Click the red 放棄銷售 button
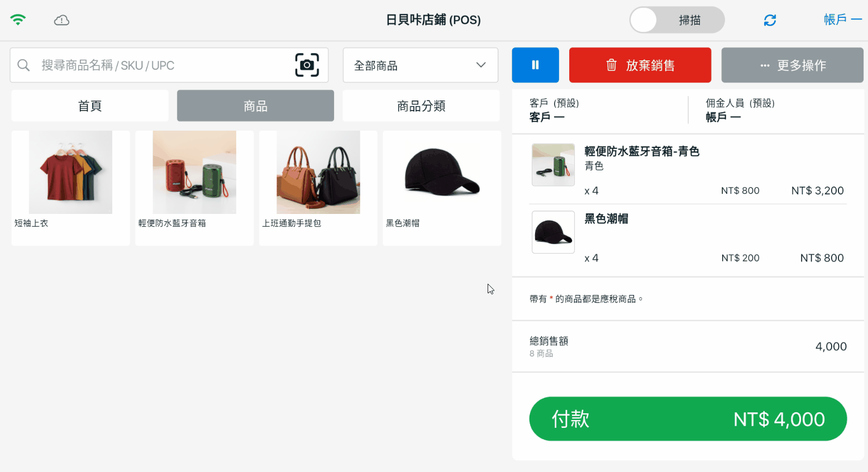The image size is (868, 472). pos(640,65)
